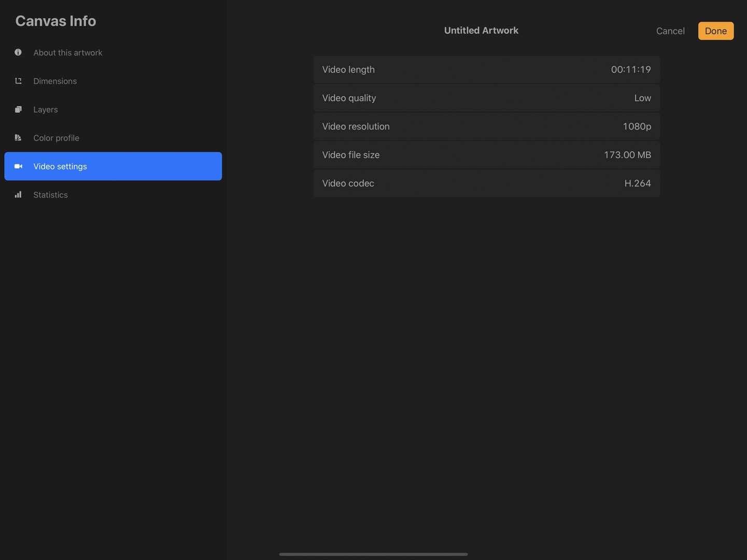Screen dimensions: 747x560
Task: Select the Video codec H.264 row
Action: 486,183
